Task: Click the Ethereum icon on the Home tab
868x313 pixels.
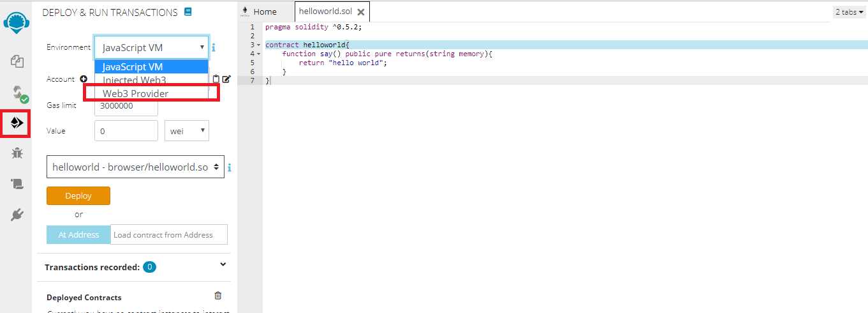Action: coord(245,11)
